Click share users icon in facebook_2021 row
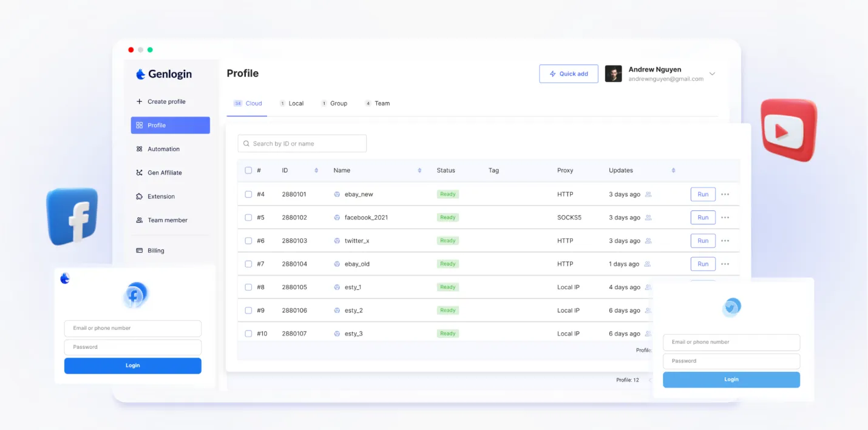The image size is (868, 430). point(648,218)
